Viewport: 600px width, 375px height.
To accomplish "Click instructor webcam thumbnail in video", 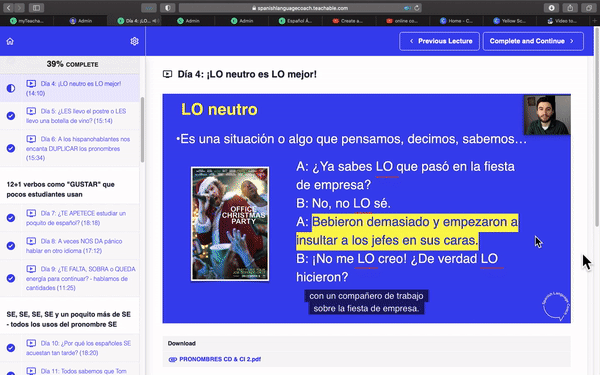I will [547, 115].
